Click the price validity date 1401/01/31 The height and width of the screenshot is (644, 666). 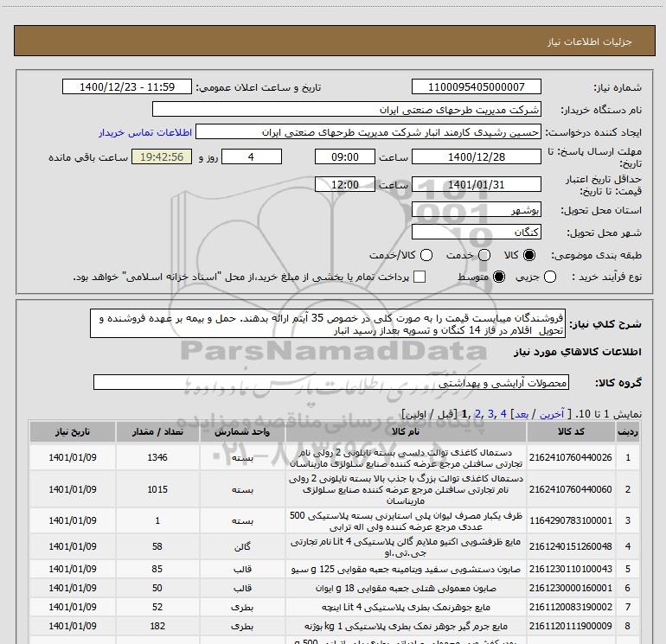point(476,184)
